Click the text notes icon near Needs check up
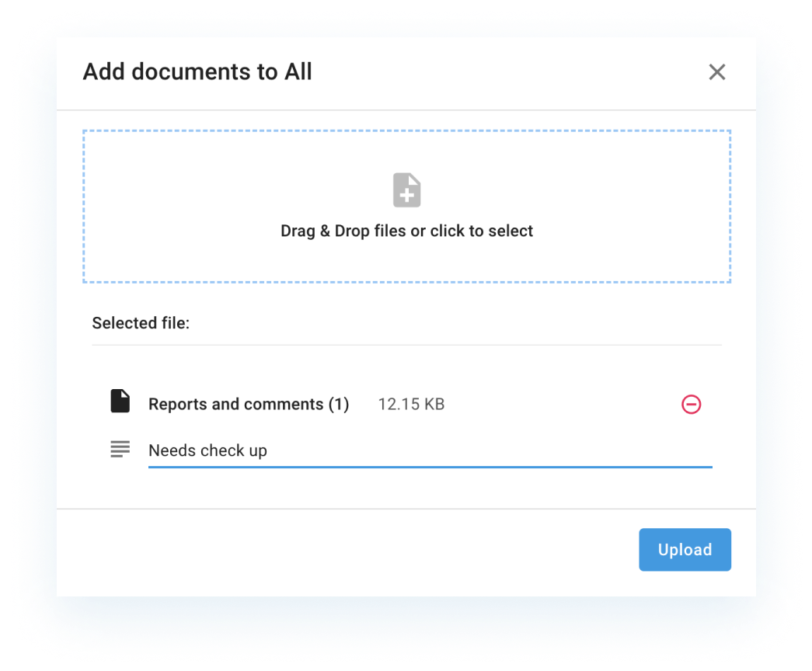Viewport: 812px width, 671px height. 120,449
